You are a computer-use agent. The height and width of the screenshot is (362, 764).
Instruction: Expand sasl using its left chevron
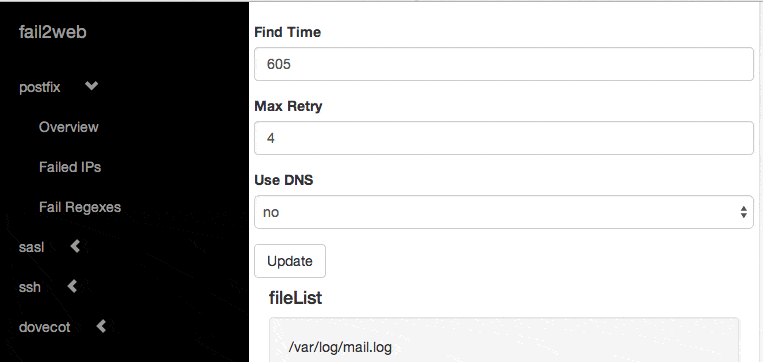coord(75,247)
